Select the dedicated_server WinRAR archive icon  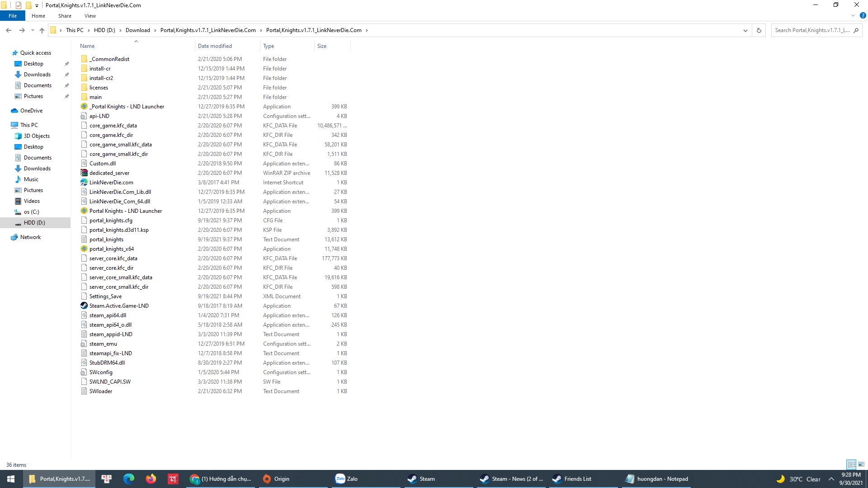tap(84, 173)
